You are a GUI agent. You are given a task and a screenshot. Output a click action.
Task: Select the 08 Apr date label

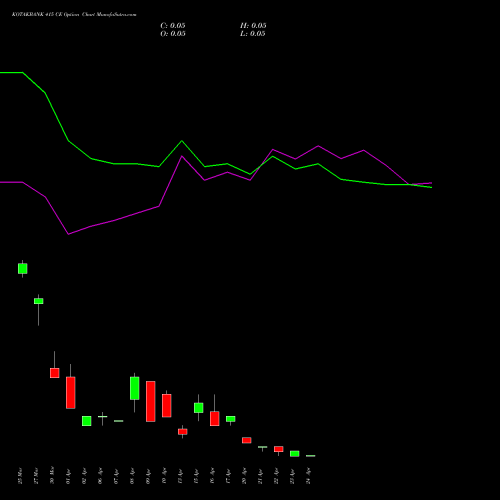(132, 476)
